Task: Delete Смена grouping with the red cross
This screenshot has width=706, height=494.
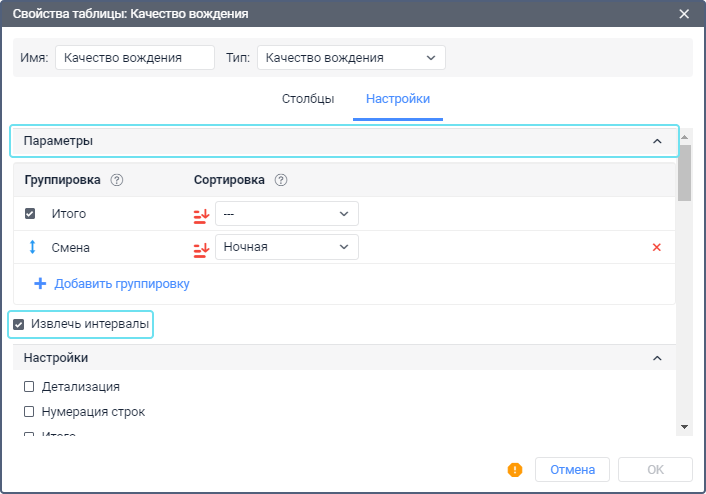Action: [x=657, y=247]
